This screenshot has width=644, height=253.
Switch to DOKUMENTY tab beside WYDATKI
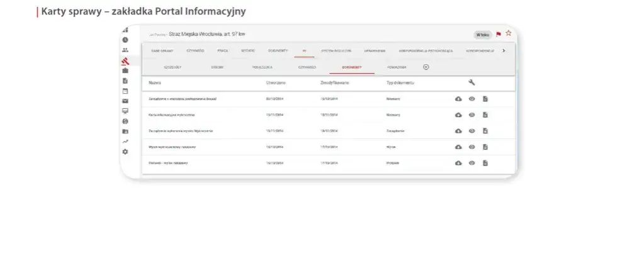pos(278,51)
